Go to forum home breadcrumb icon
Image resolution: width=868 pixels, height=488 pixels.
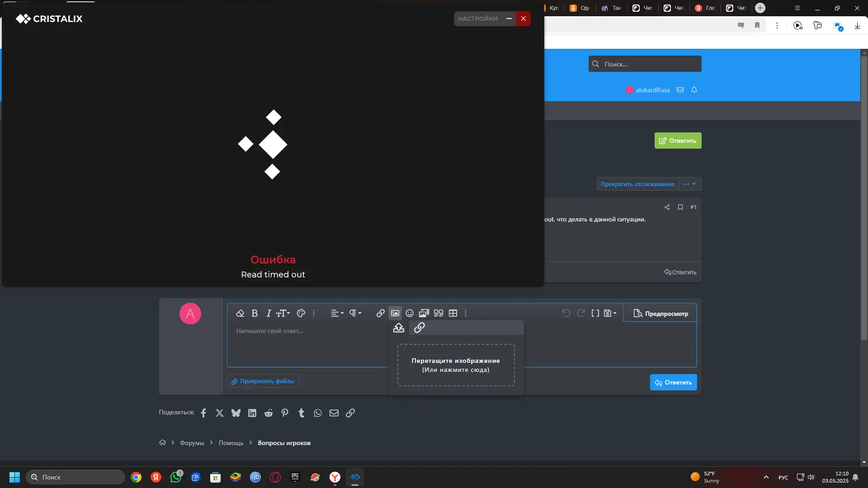tap(163, 442)
